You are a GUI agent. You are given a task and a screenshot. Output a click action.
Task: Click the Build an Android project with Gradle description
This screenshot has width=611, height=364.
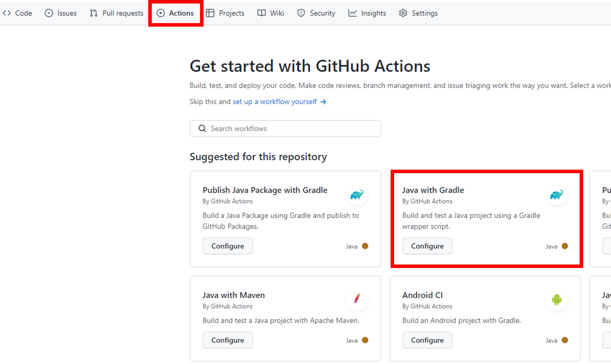tap(462, 321)
